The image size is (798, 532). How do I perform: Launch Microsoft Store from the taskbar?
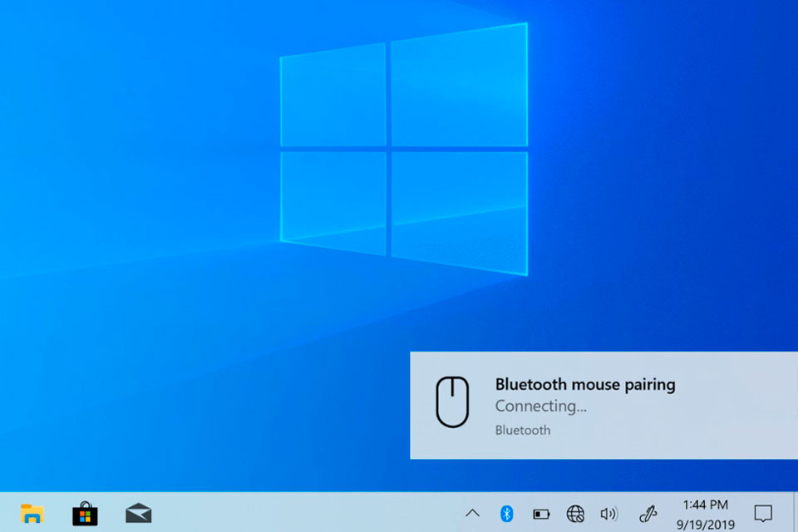85,514
